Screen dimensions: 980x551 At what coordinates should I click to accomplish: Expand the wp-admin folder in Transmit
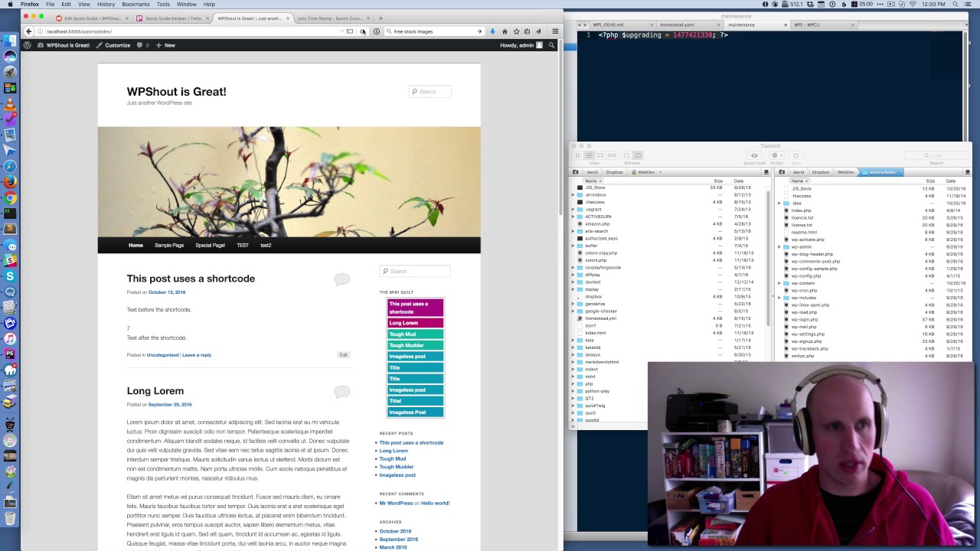pos(779,247)
